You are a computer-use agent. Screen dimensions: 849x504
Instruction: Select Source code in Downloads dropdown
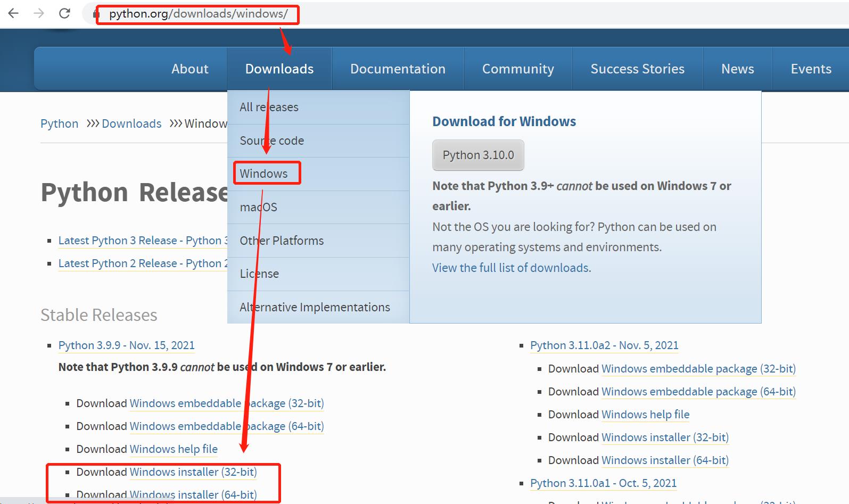tap(318, 141)
